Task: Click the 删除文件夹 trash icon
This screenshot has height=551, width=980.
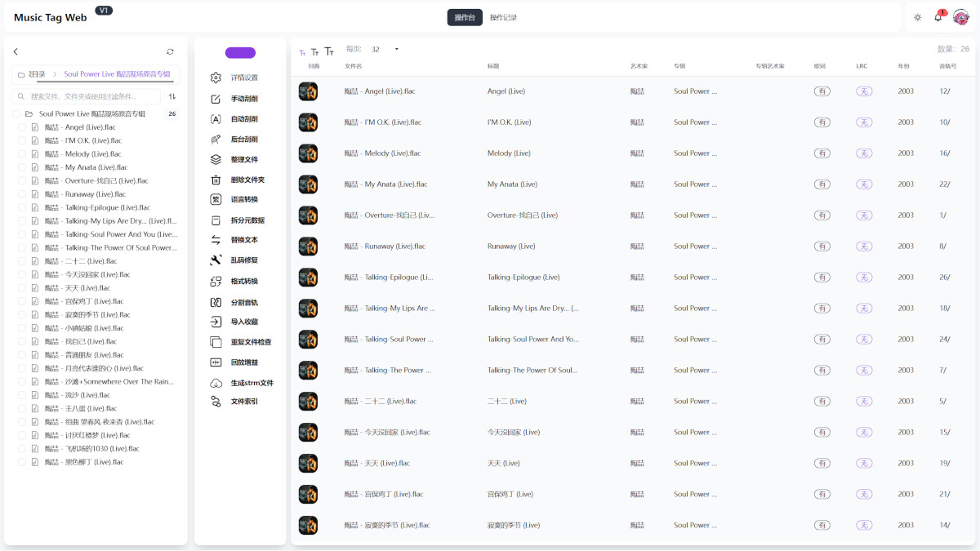Action: pos(216,180)
